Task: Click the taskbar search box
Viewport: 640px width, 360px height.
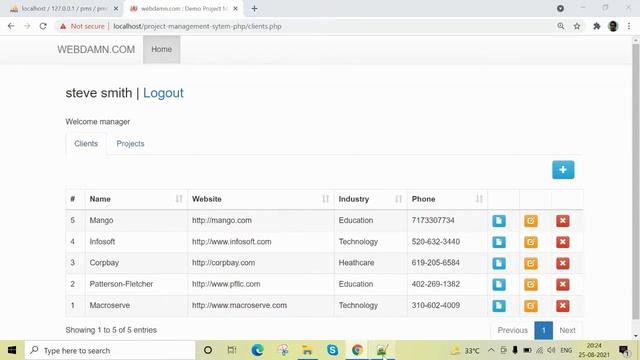Action: [x=110, y=350]
